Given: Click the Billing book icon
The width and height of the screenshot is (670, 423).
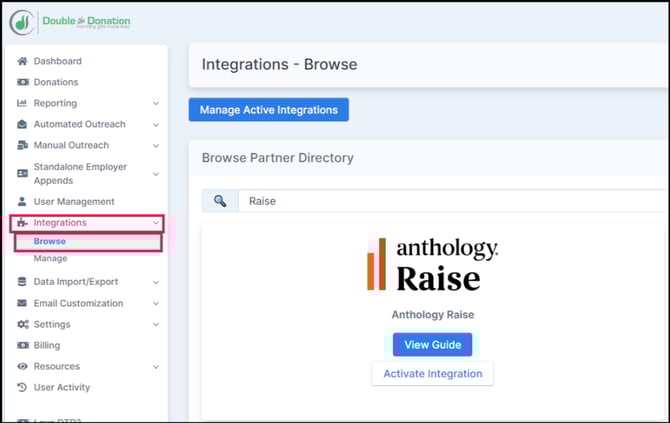Looking at the screenshot, I should tap(22, 345).
